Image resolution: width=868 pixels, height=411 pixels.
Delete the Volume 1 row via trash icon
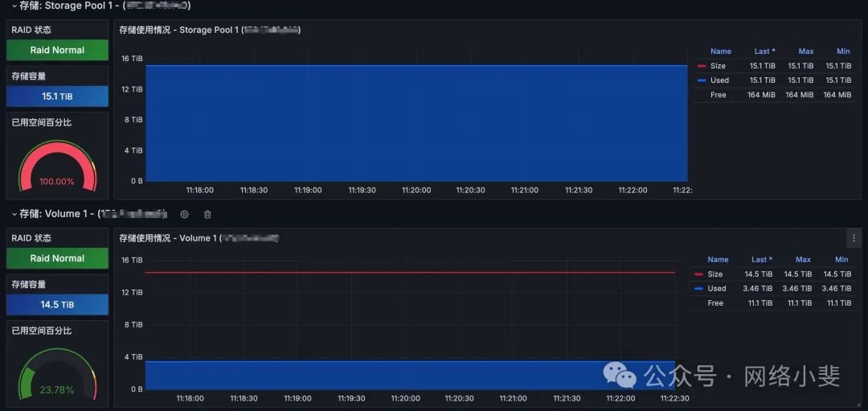click(x=207, y=214)
